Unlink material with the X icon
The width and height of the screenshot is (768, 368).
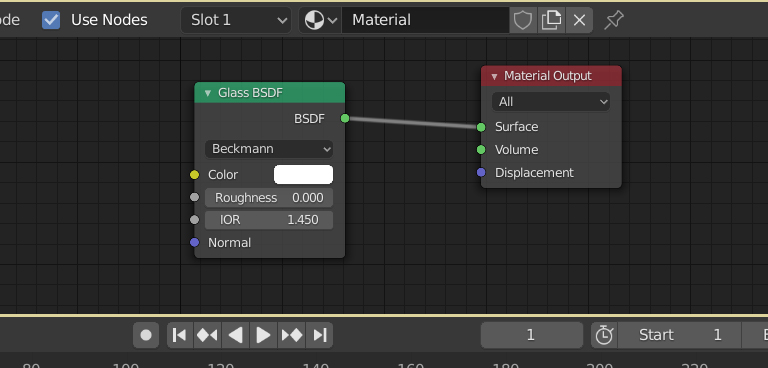coord(579,20)
